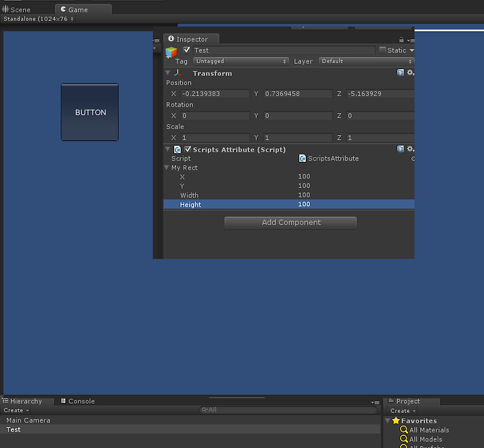Open Transform gear settings menu
484x448 pixels.
411,73
